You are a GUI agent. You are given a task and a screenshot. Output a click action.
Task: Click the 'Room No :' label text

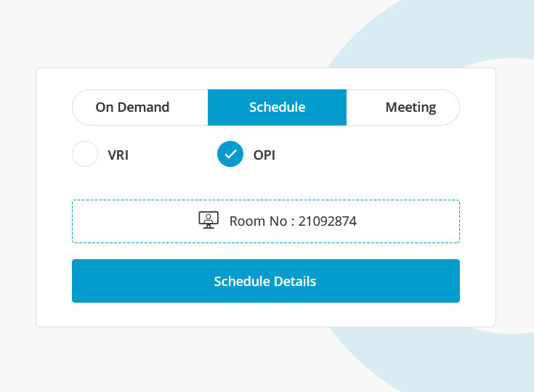point(262,221)
